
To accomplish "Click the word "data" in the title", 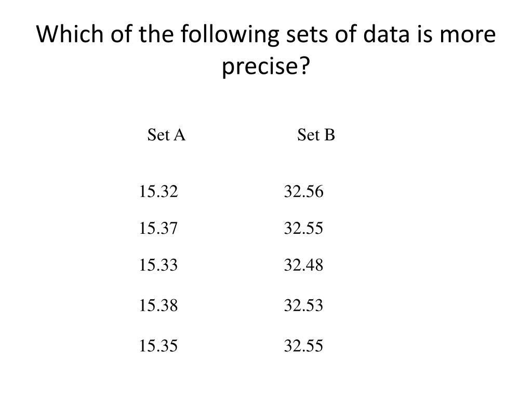I will 384,35.
